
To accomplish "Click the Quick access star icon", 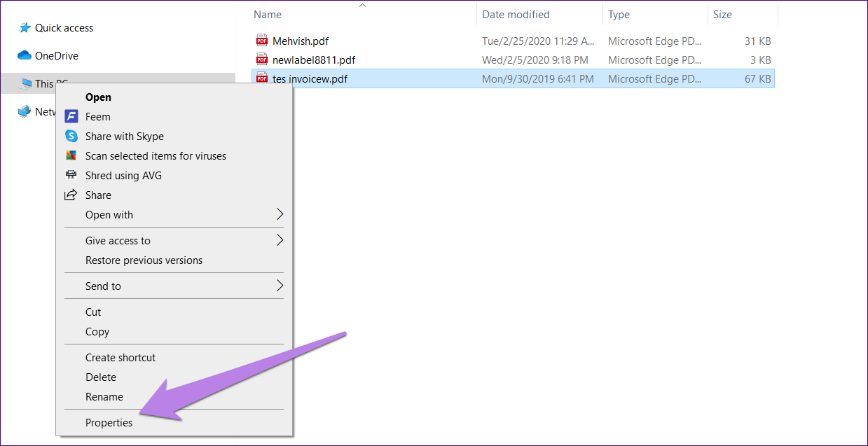I will click(x=25, y=28).
